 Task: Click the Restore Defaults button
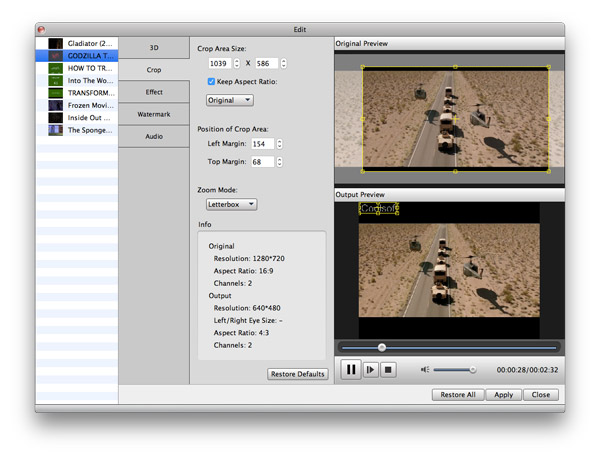(x=297, y=374)
